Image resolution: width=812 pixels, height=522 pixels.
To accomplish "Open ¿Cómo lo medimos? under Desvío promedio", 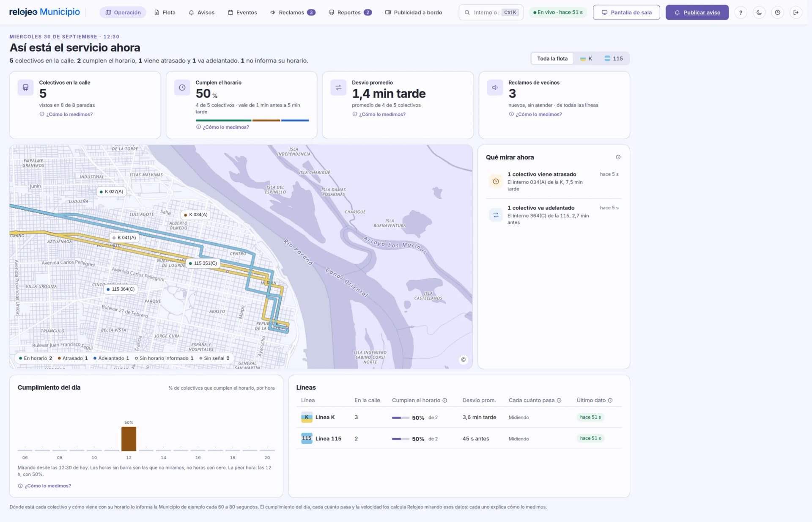I will pyautogui.click(x=379, y=115).
